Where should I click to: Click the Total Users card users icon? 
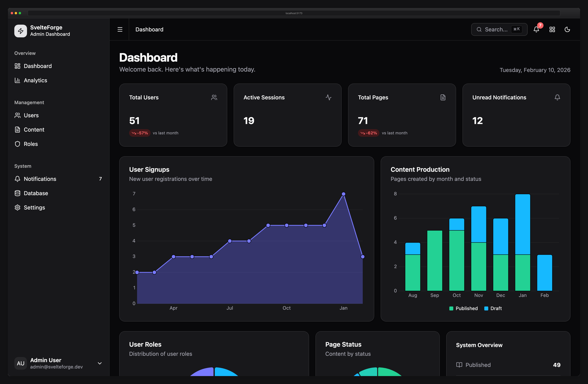(x=214, y=97)
